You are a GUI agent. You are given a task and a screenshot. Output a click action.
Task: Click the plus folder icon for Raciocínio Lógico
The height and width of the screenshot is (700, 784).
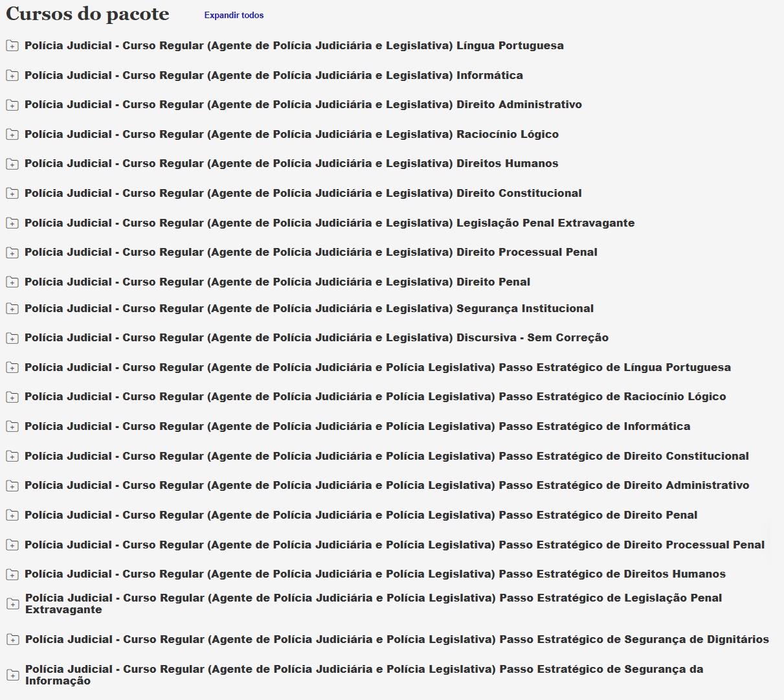(12, 135)
